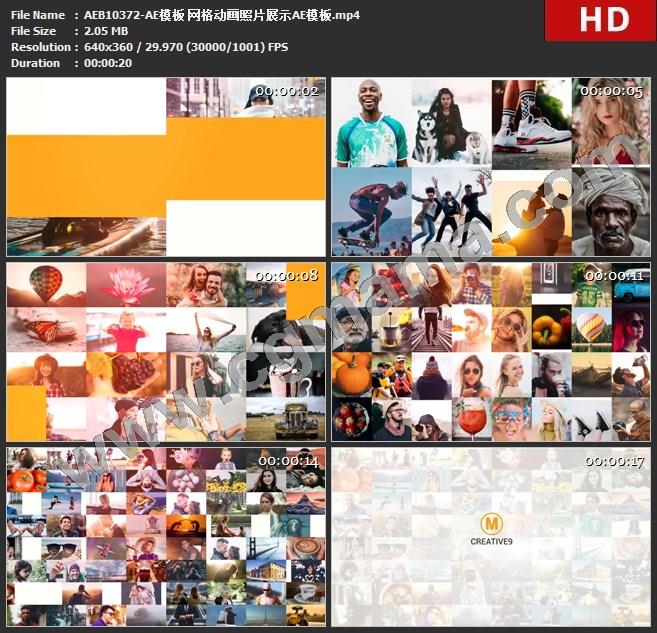Select the pink lotus flower photo
Image resolution: width=657 pixels, height=633 pixels.
tap(126, 284)
